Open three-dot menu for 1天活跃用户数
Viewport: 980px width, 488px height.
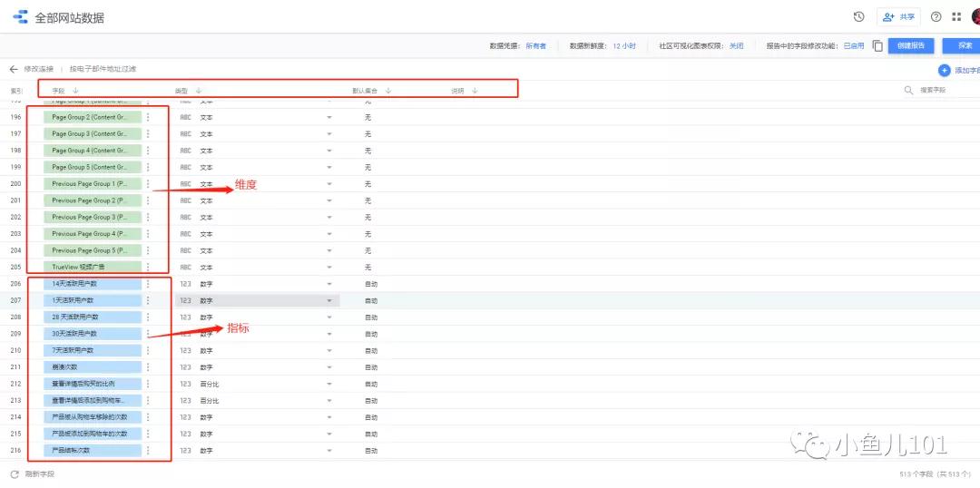point(148,300)
